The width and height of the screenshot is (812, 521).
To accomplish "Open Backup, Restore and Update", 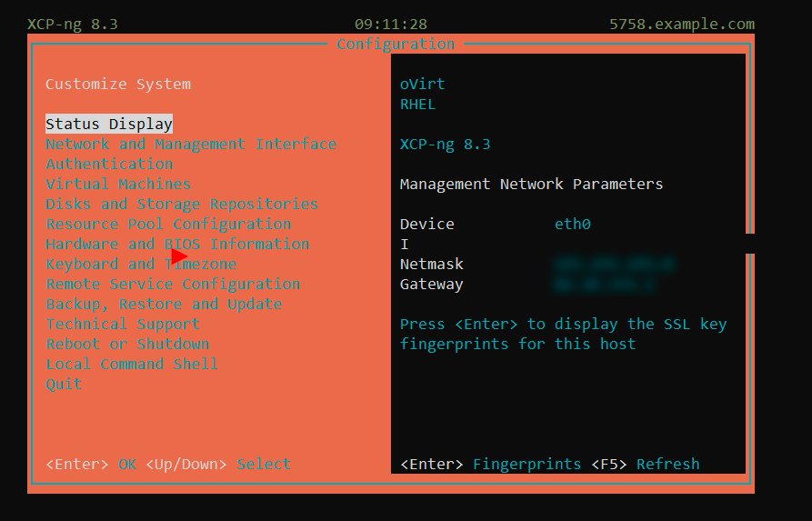I will 164,305.
